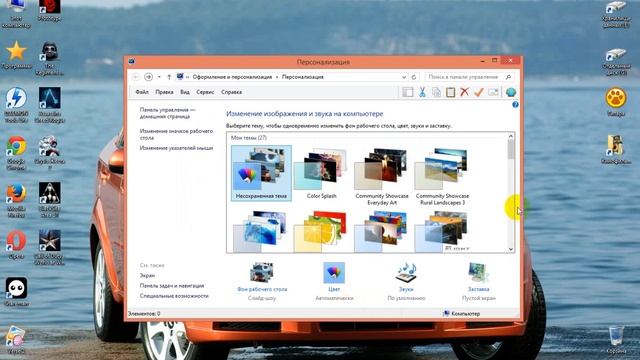Image resolution: width=640 pixels, height=360 pixels.
Task: Go up one level with the up arrow
Action: [x=169, y=77]
